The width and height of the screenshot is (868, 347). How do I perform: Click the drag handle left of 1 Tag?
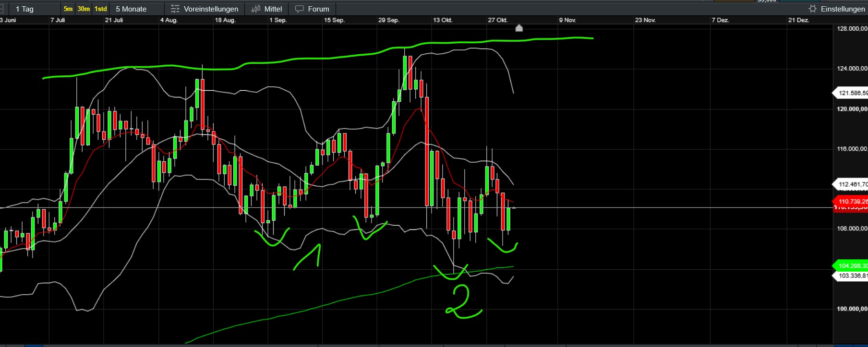pos(2,9)
